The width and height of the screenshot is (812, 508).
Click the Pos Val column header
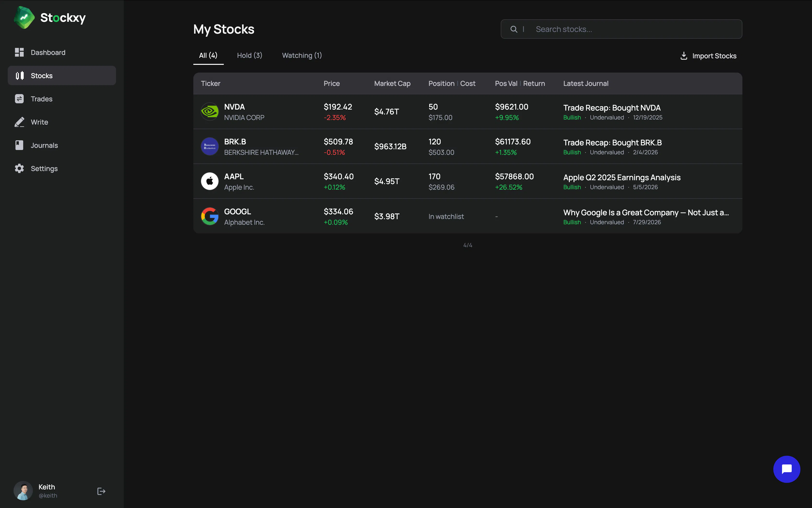[x=506, y=83]
